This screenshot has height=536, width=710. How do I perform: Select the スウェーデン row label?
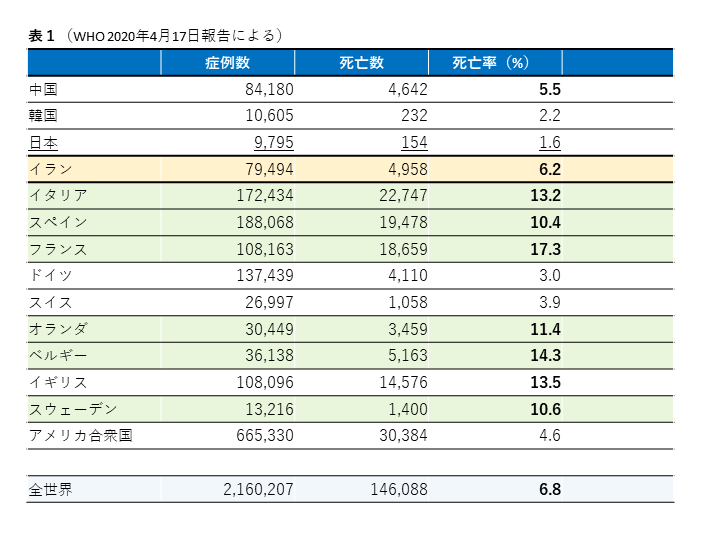[x=73, y=408]
